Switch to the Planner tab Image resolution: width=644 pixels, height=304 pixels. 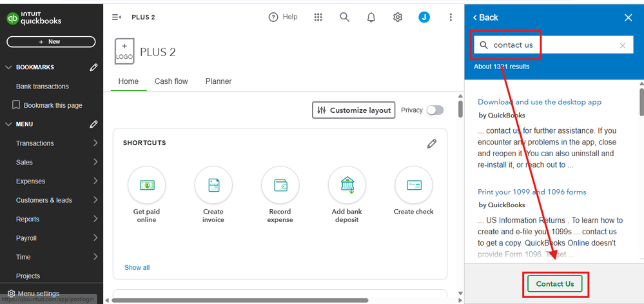click(219, 81)
